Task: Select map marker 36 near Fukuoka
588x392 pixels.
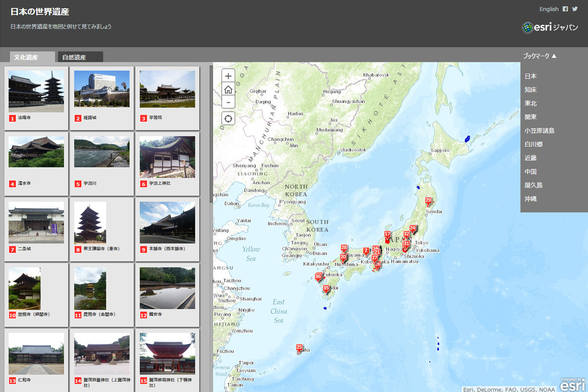Action: pyautogui.click(x=318, y=277)
